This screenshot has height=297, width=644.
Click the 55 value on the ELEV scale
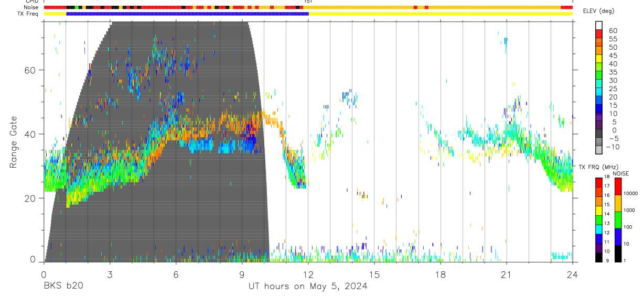(613, 39)
